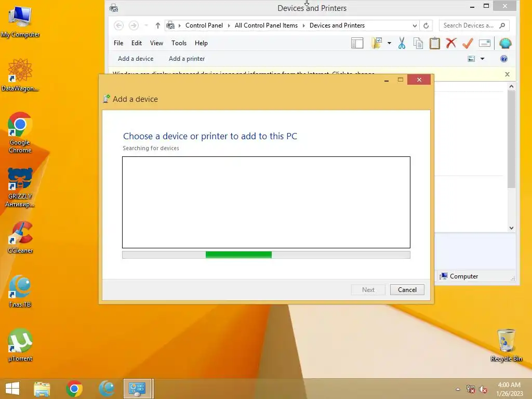Click the search magnifier icon

click(x=502, y=25)
